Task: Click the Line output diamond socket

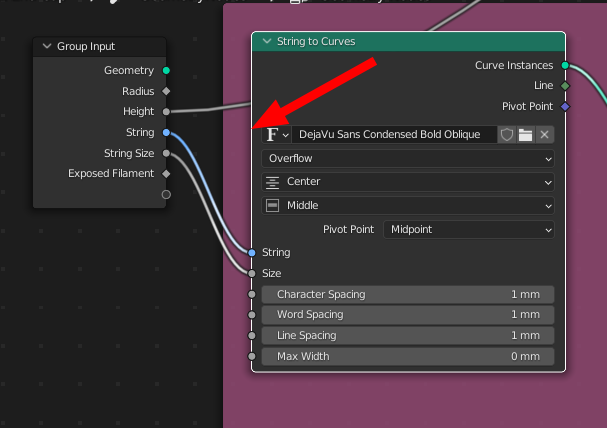Action: pos(565,86)
